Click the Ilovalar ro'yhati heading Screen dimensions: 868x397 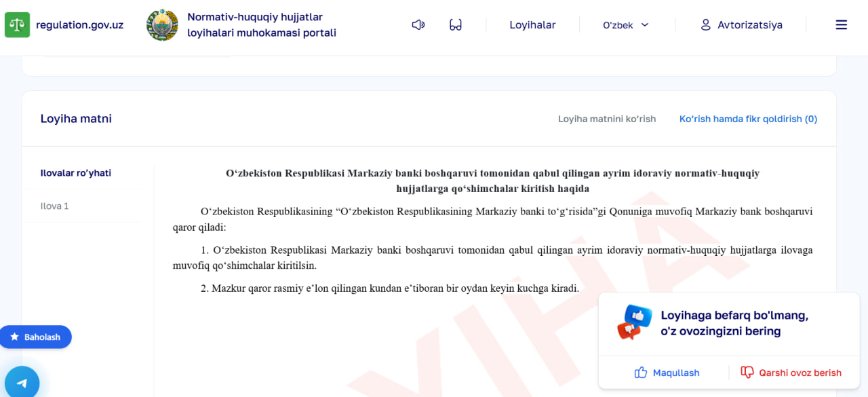click(76, 173)
